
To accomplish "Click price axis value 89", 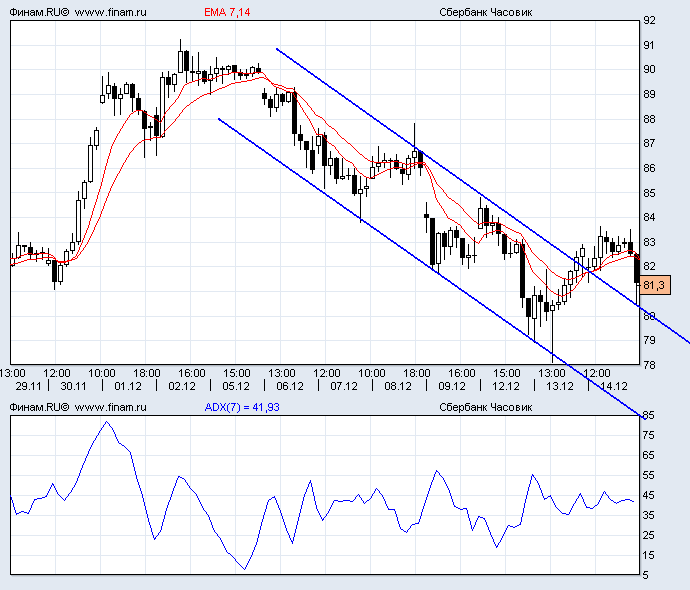I will click(649, 94).
